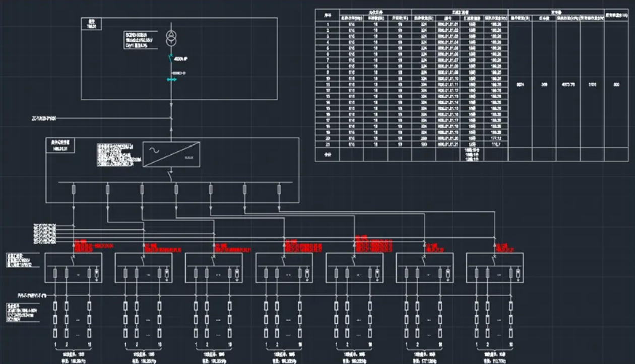Select the sequence number 1 cell in the table
Viewport: 635px width, 364px height.
[328, 24]
